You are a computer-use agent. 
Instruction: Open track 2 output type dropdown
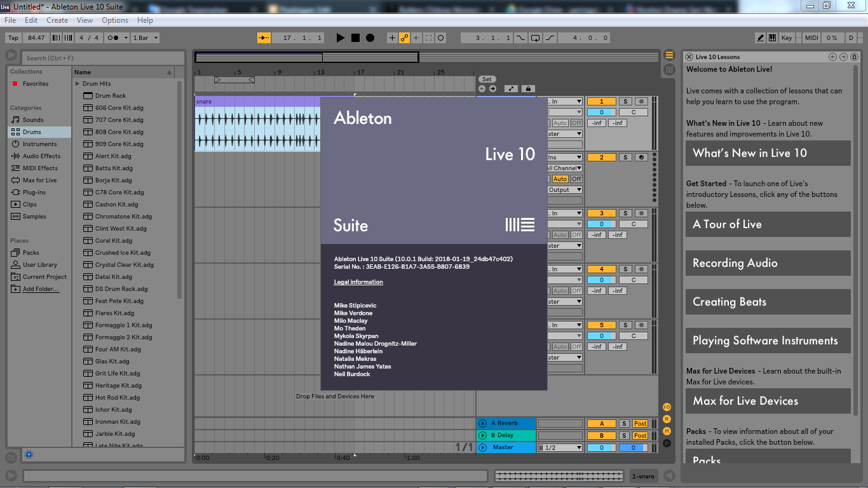(x=564, y=190)
